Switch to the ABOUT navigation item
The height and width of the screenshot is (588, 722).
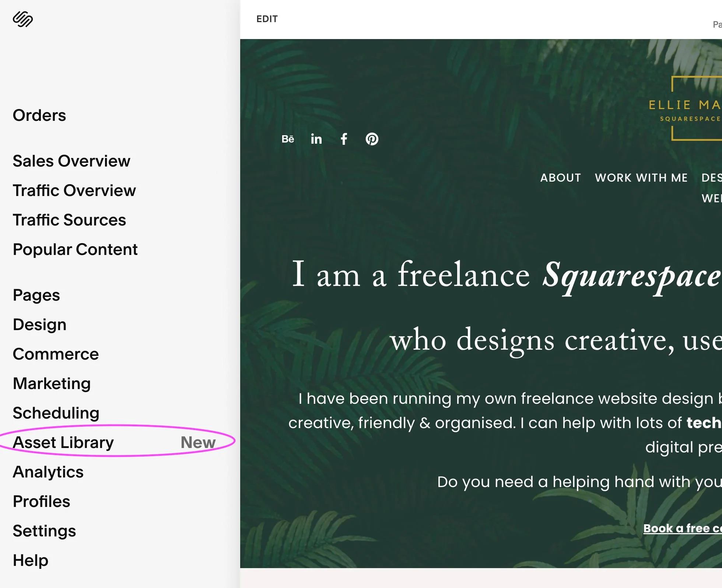click(x=561, y=178)
